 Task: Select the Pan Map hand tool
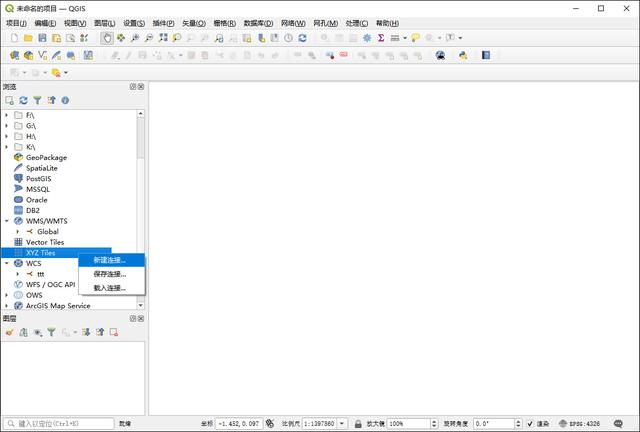pos(107,38)
